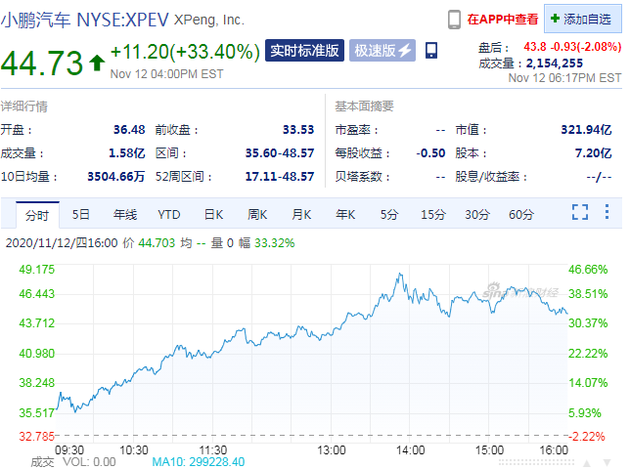
Task: Open the three-dot chart options menu
Action: pyautogui.click(x=607, y=211)
